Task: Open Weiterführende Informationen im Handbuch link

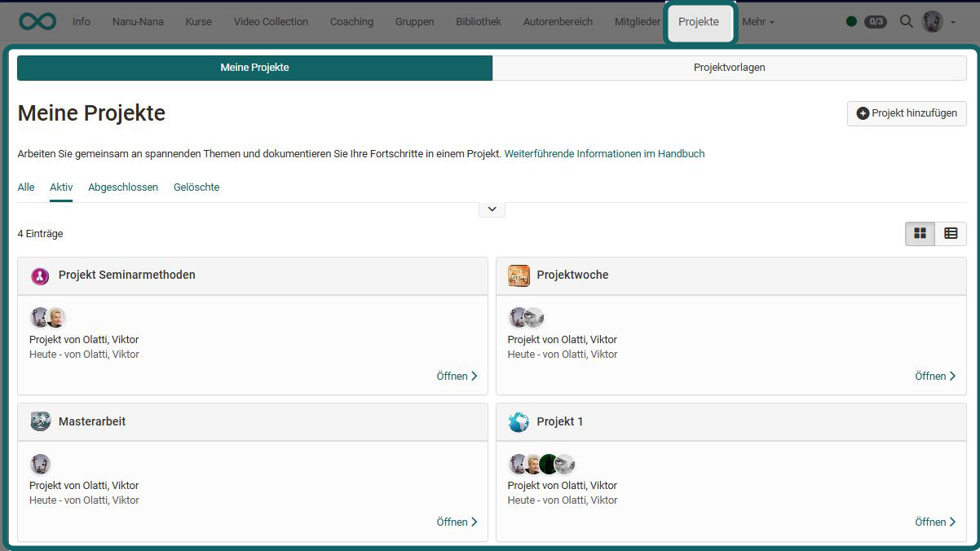Action: 604,154
